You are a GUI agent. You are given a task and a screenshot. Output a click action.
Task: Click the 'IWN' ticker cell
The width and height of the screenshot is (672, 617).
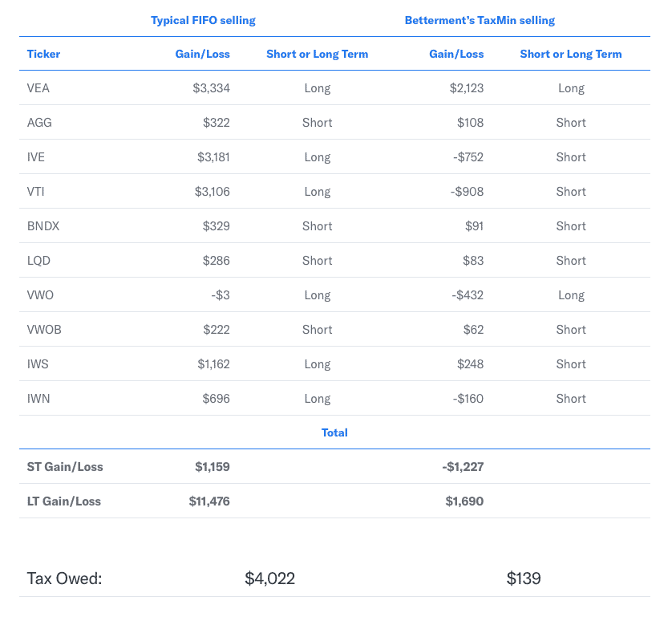coord(38,399)
